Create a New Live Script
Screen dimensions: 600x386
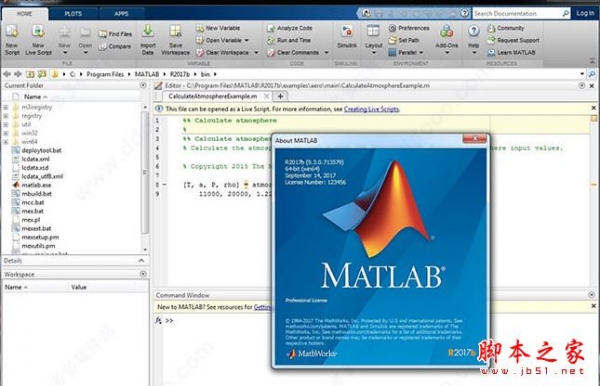(38, 40)
